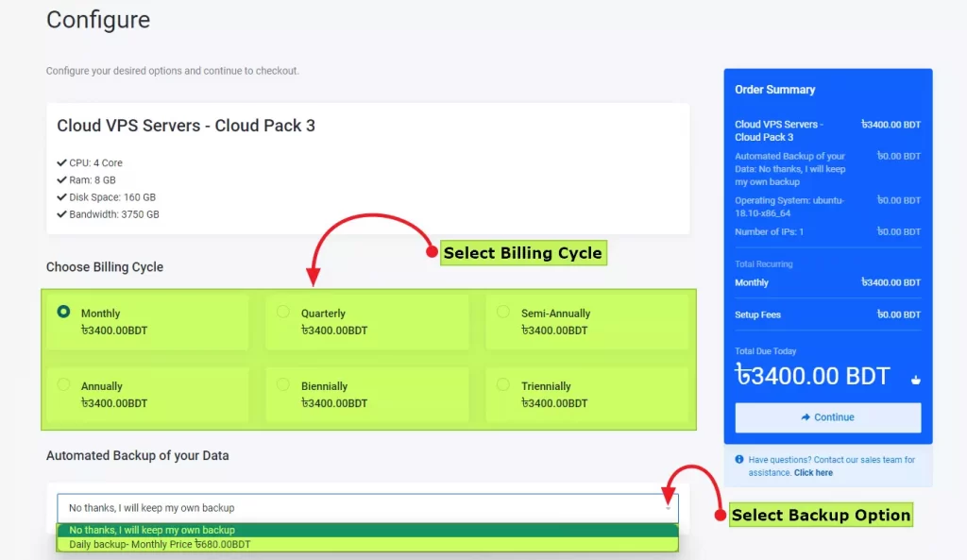
Task: Click the arrow icon on the Continue button
Action: point(806,417)
